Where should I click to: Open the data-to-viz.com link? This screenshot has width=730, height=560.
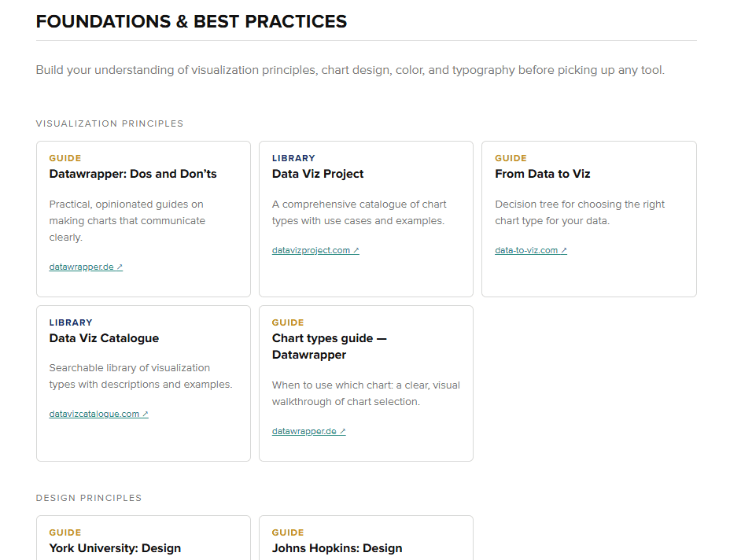point(531,250)
